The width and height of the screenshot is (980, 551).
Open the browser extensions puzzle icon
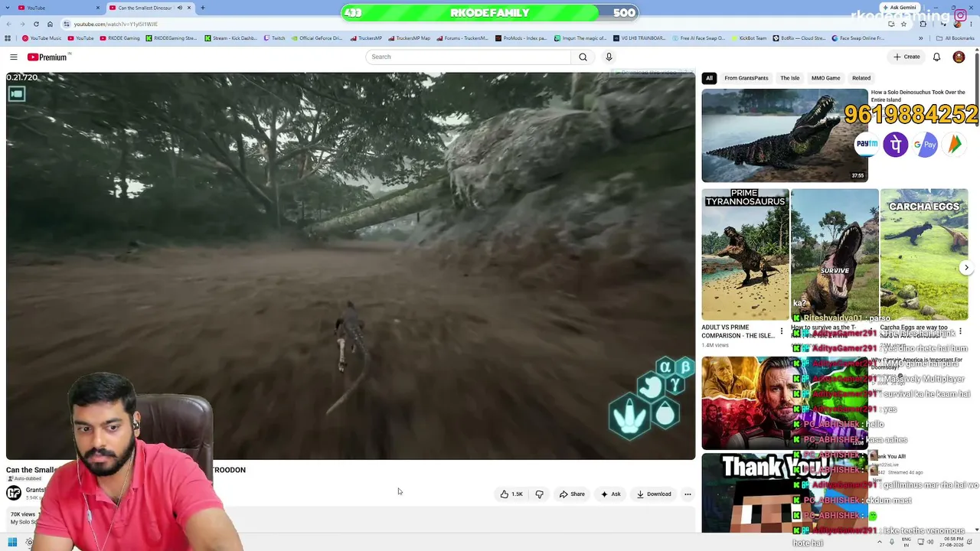923,24
